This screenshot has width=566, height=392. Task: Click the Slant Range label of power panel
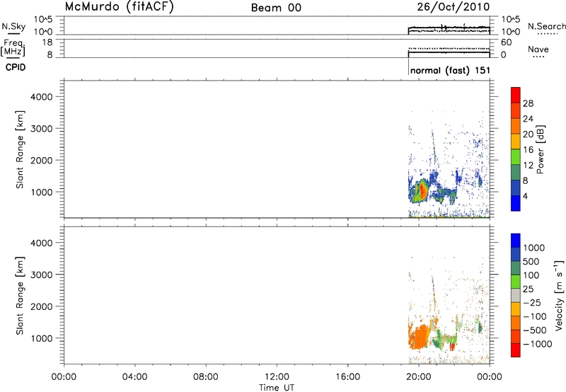[x=20, y=149]
